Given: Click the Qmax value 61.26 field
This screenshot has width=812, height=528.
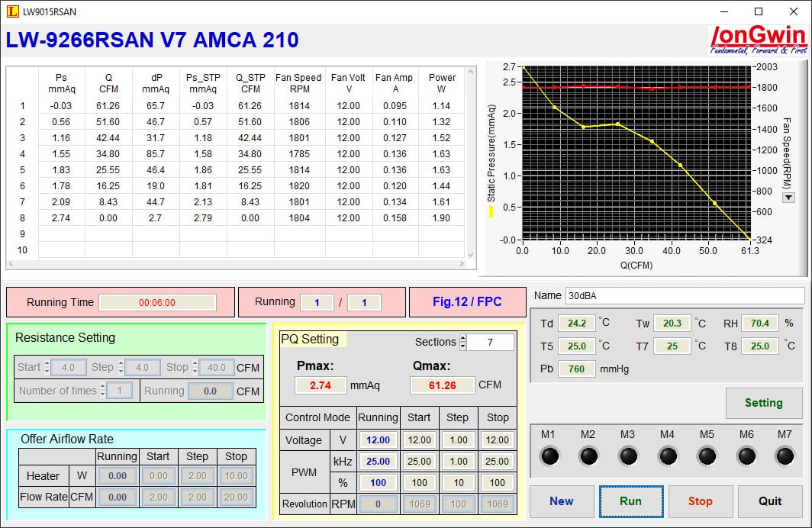Looking at the screenshot, I should coord(443,385).
